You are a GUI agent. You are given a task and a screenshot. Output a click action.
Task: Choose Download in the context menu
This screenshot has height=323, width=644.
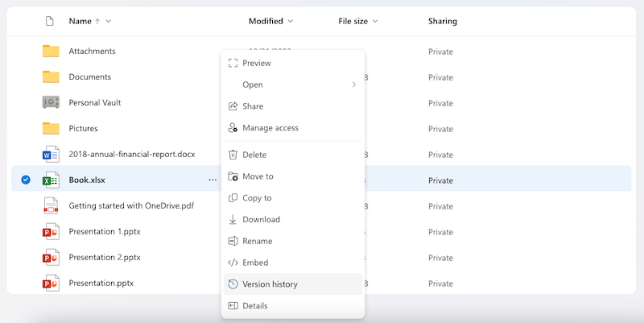click(261, 219)
